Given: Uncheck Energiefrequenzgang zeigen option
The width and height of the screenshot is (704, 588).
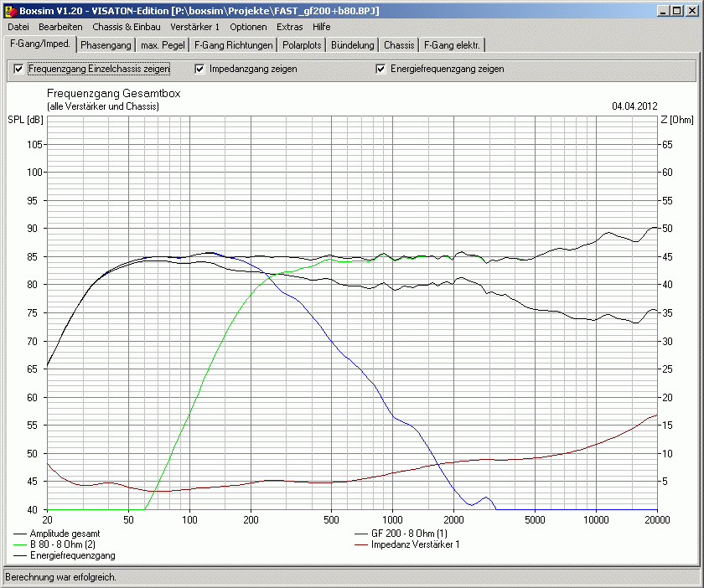Looking at the screenshot, I should [x=381, y=69].
